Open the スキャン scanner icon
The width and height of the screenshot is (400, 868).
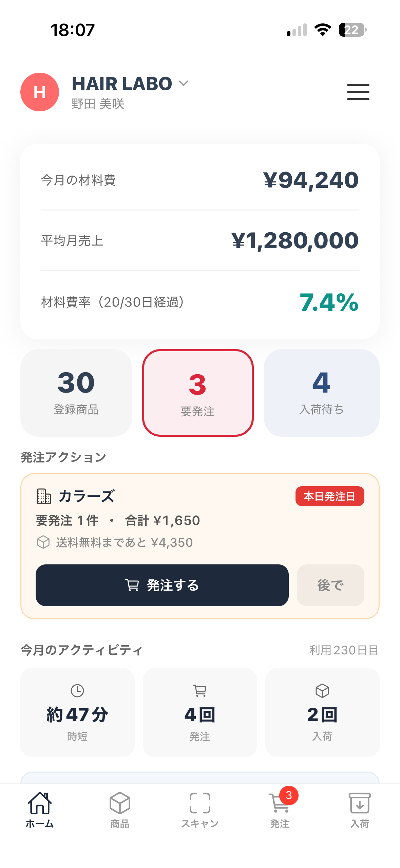point(200,803)
